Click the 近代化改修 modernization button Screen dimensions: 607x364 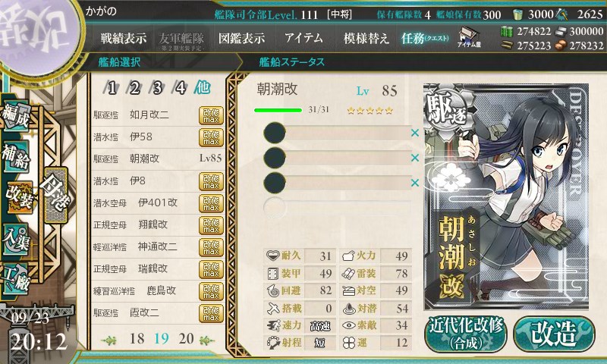466,334
